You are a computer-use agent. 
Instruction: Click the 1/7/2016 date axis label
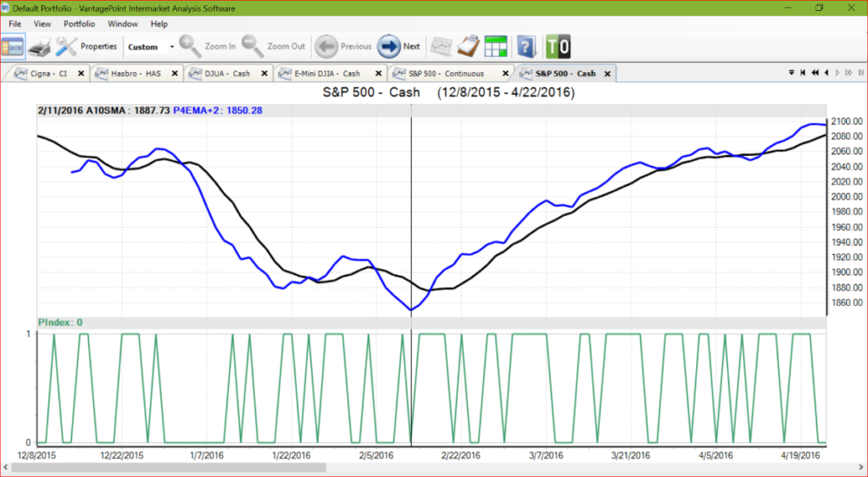pos(207,456)
